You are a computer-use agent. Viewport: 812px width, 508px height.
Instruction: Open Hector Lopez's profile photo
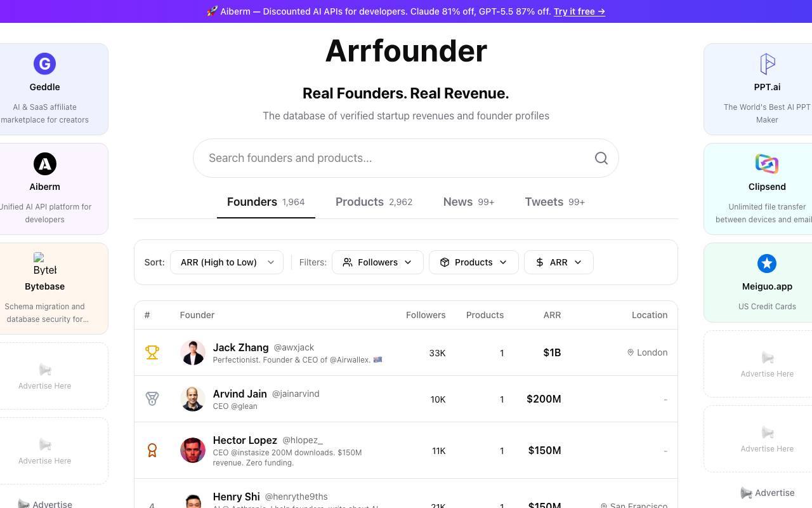click(x=193, y=450)
